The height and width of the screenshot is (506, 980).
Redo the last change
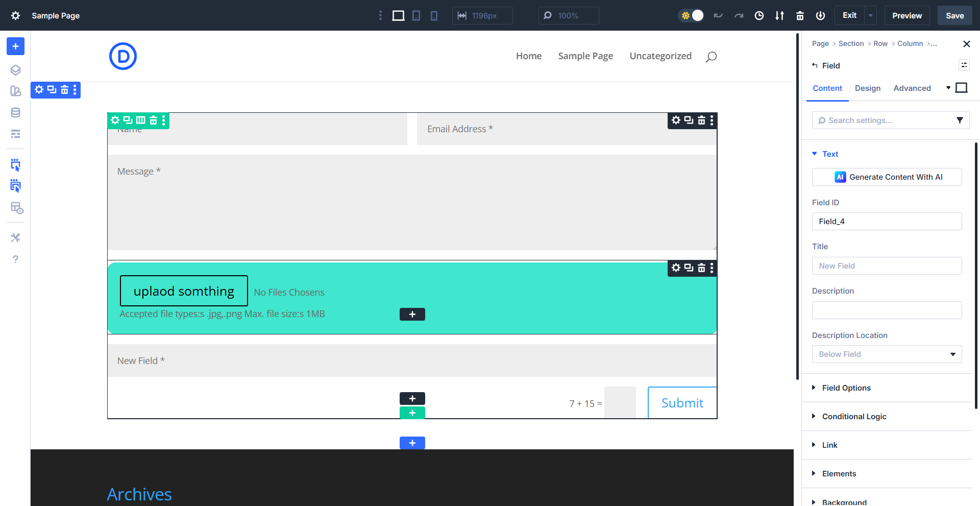[x=739, y=15]
